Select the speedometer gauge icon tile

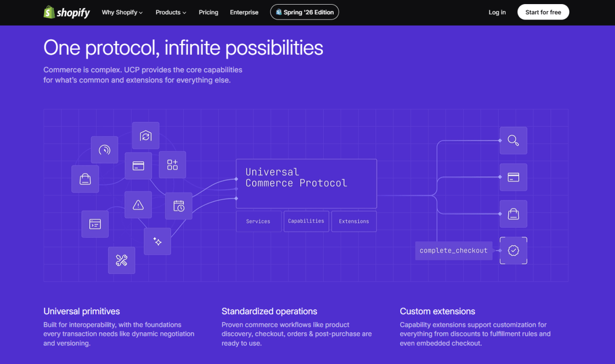coord(105,149)
